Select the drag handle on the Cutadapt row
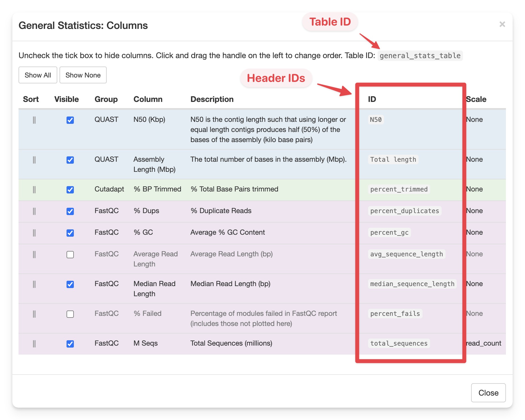 [34, 189]
